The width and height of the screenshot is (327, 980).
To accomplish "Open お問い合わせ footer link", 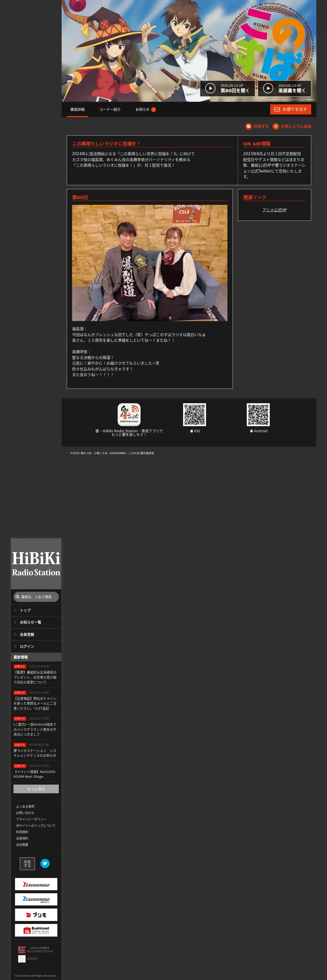I will click(25, 813).
